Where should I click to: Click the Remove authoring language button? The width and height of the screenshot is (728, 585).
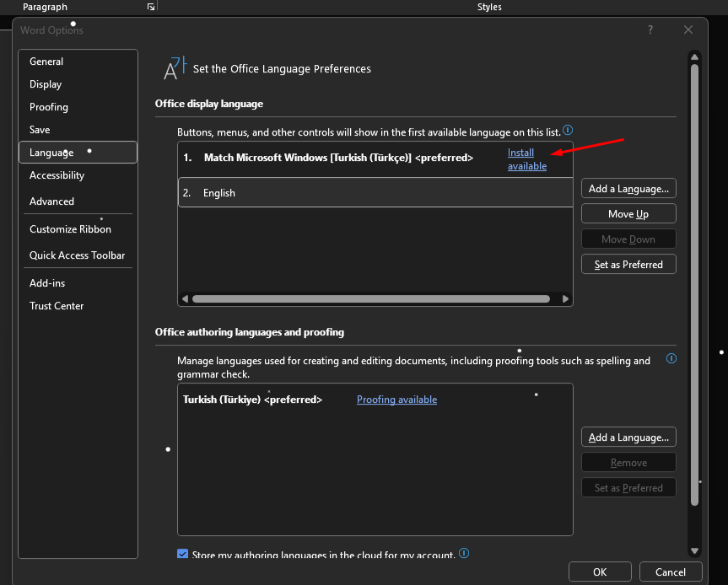[x=628, y=463]
